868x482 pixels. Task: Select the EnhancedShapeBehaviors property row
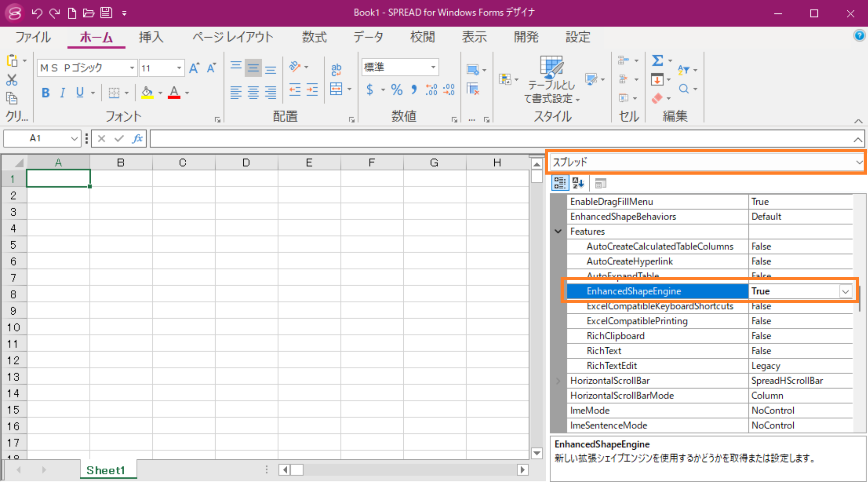tap(710, 217)
